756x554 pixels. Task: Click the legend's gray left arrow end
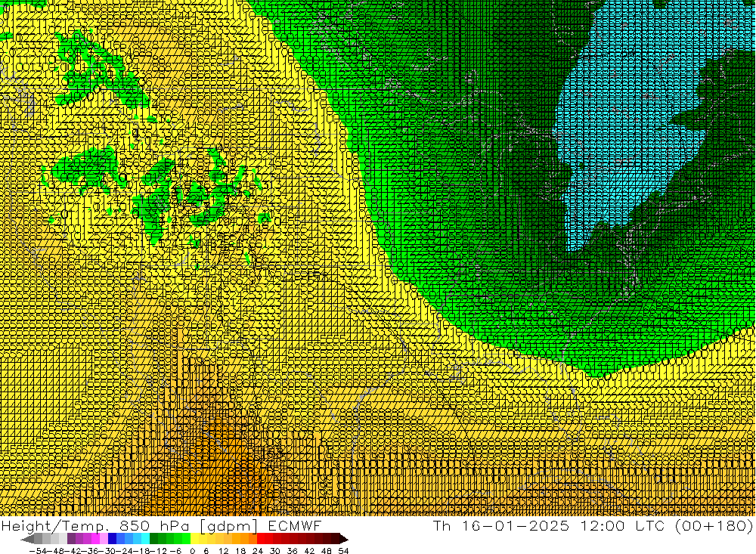(27, 539)
